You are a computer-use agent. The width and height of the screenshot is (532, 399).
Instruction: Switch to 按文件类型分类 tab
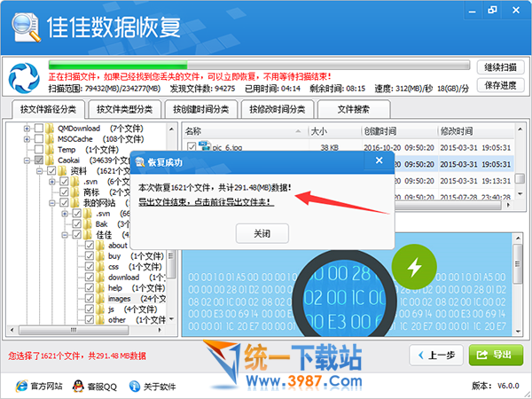124,109
